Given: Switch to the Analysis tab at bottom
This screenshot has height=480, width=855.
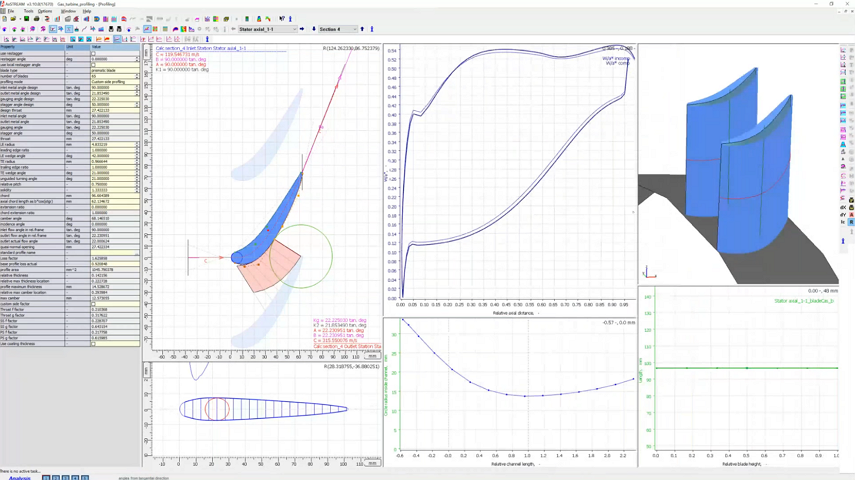Looking at the screenshot, I should (20, 477).
